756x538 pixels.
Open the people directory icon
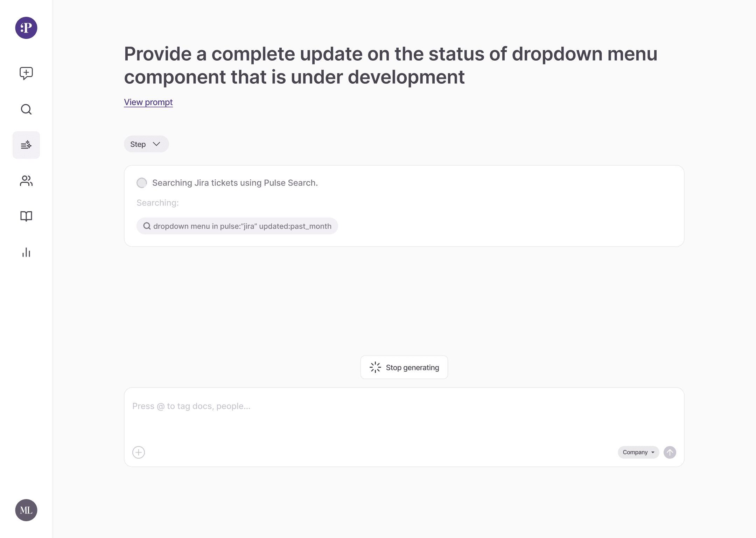[26, 181]
